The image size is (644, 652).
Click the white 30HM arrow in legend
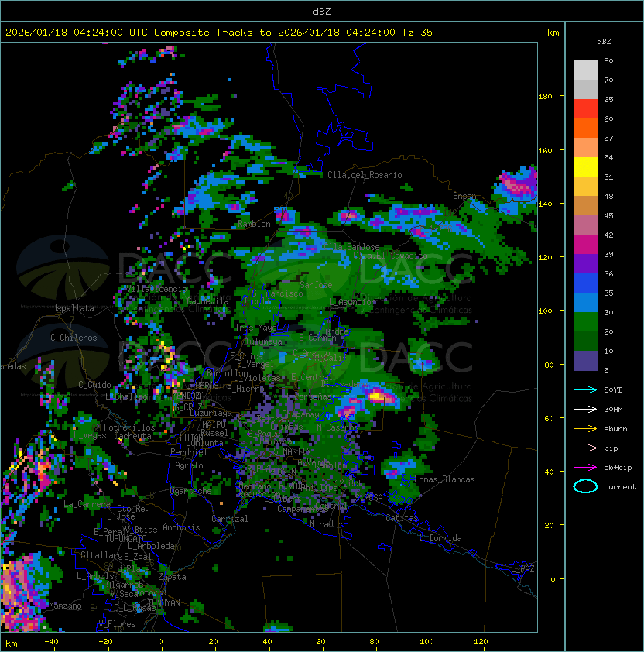click(x=585, y=409)
